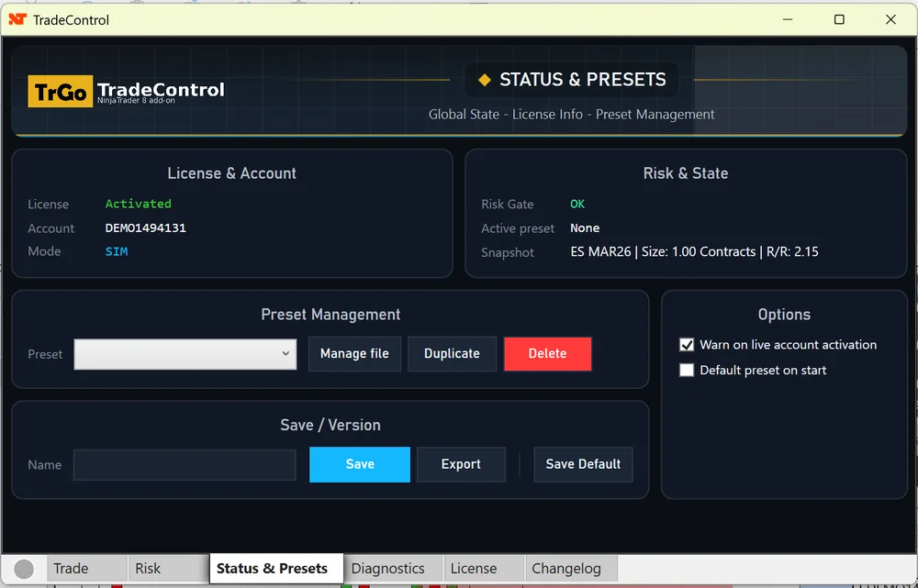Click the NT logo in the title bar
Screen dimensions: 918x588
(18, 18)
